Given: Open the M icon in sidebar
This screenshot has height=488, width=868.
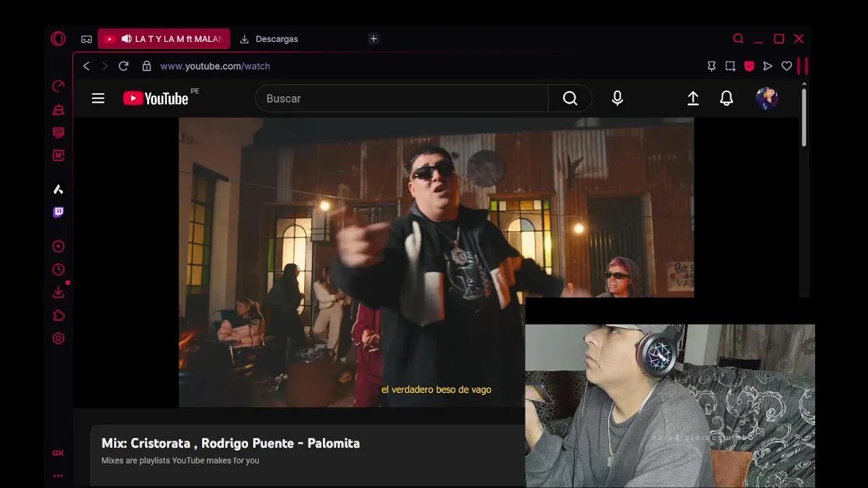Looking at the screenshot, I should (58, 155).
